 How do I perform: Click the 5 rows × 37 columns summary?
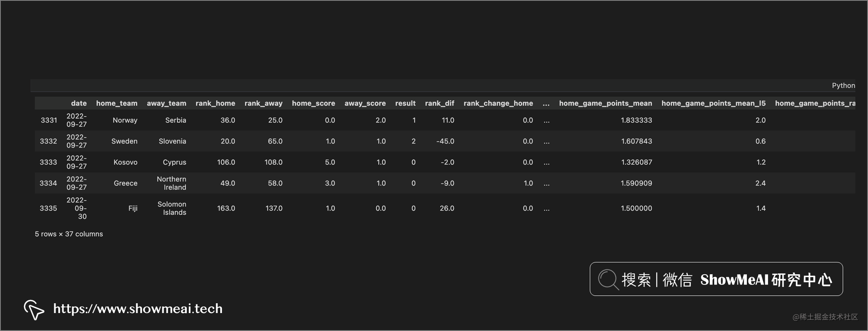69,234
